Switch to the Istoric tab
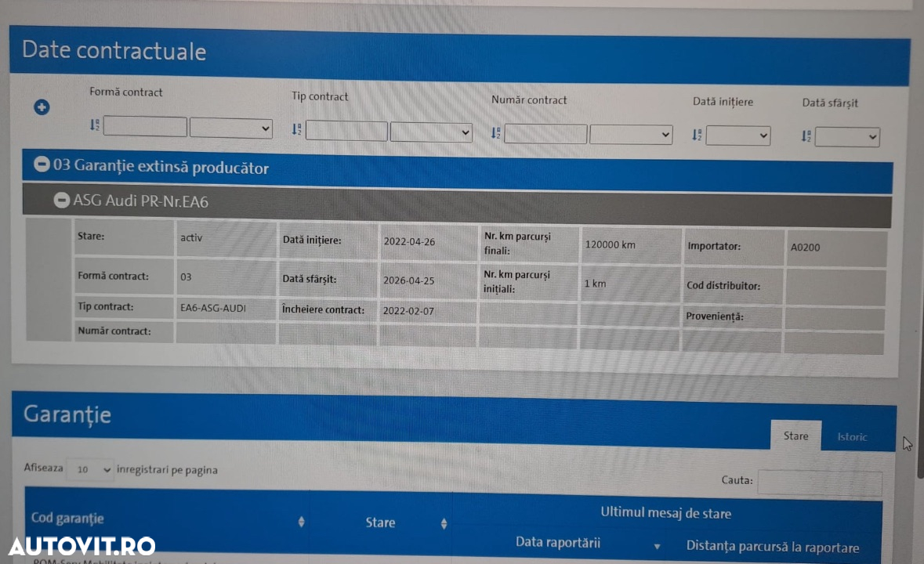 [x=852, y=437]
